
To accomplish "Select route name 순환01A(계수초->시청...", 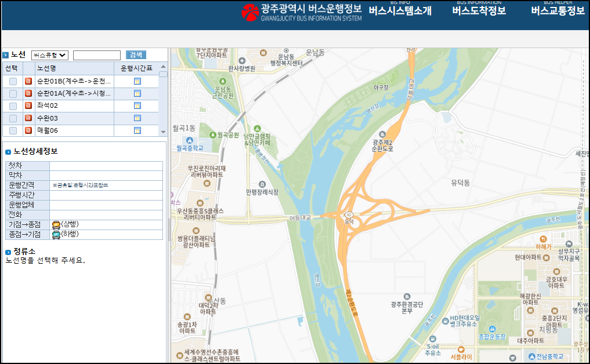I will (74, 93).
